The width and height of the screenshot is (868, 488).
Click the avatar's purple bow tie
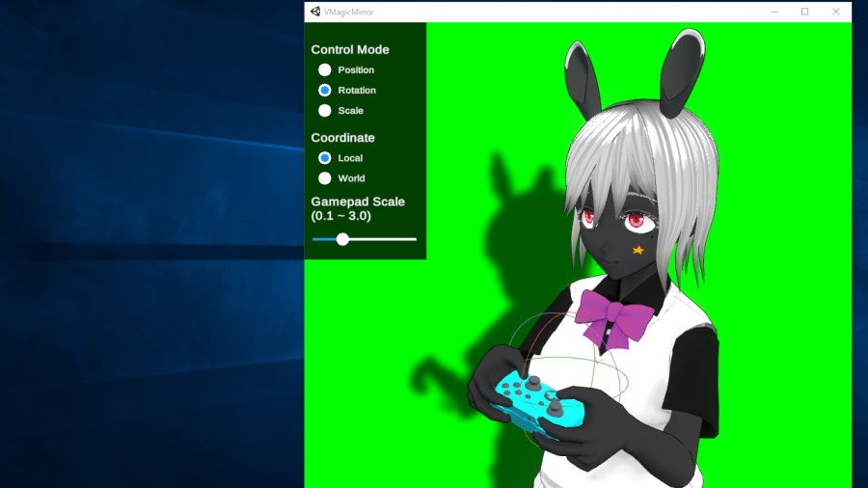coord(612,318)
